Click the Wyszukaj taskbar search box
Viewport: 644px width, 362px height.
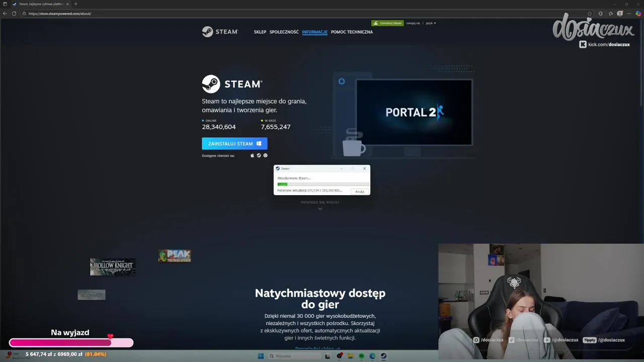point(294,356)
